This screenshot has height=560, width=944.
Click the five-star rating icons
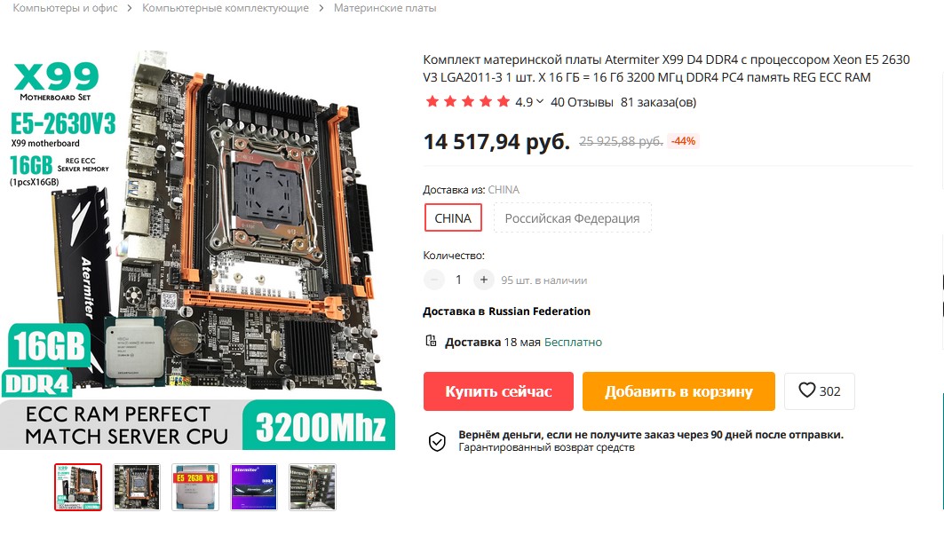pos(468,102)
